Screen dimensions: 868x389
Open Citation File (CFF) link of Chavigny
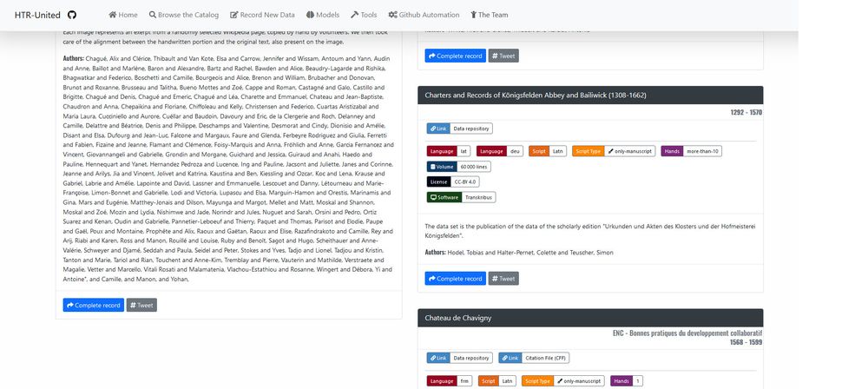[x=534, y=358]
